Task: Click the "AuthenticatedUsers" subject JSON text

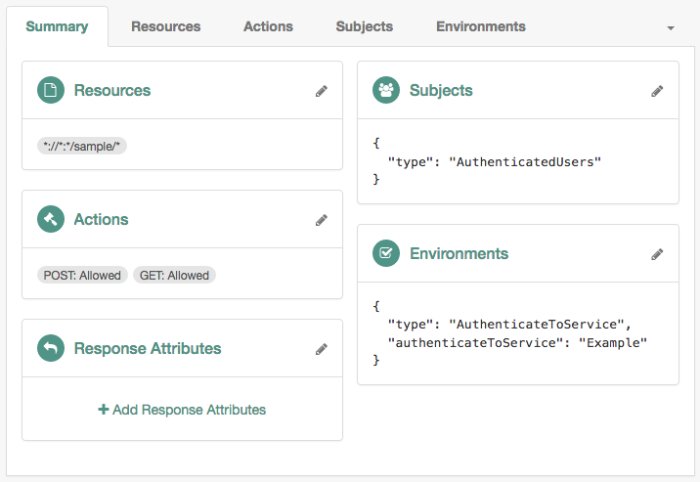Action: pos(525,162)
